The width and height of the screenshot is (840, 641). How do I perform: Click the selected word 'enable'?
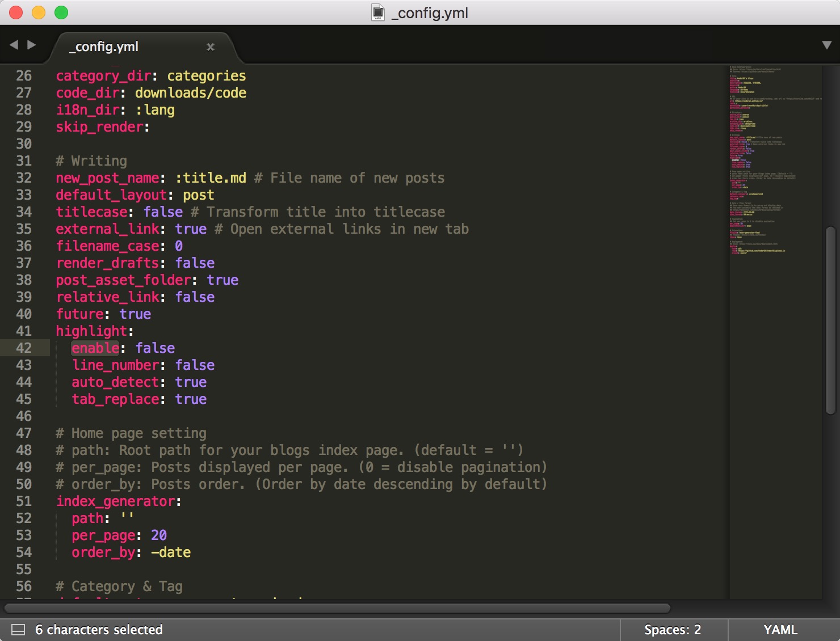pos(95,348)
